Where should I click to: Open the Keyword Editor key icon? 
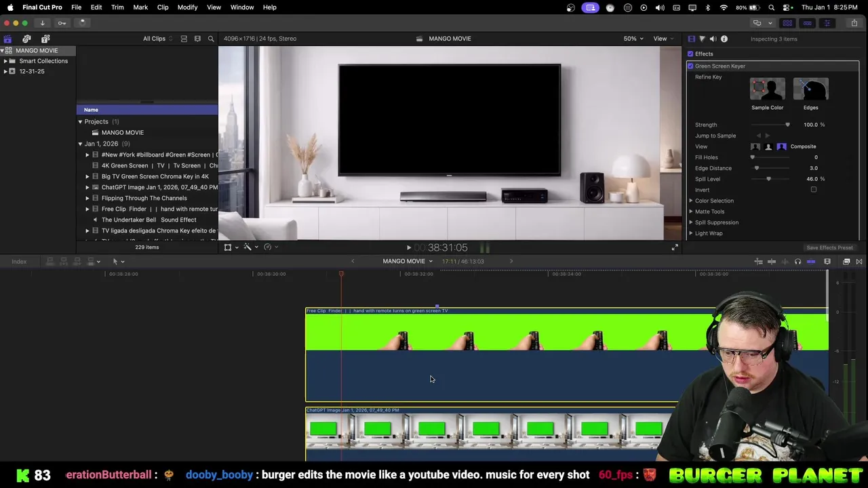point(62,23)
